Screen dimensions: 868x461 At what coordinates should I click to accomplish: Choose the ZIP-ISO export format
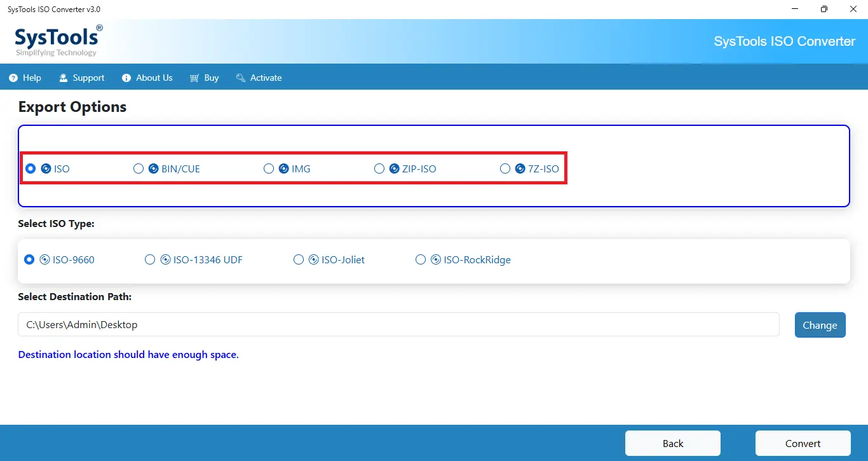point(379,169)
